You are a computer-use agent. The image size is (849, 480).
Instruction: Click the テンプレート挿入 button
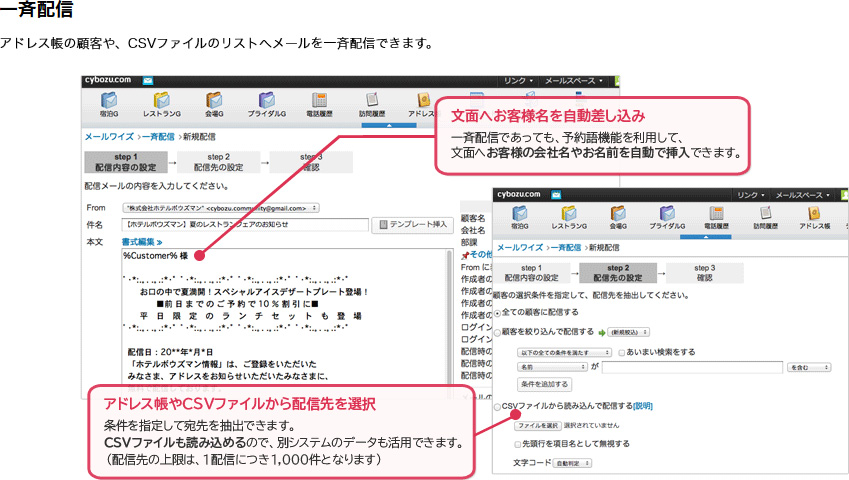(413, 225)
